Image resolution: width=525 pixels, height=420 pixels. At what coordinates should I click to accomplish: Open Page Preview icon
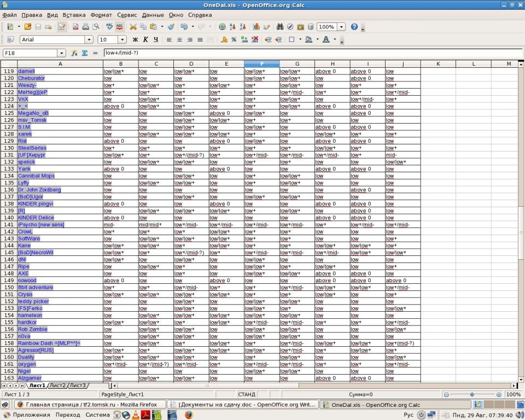pyautogui.click(x=96, y=27)
